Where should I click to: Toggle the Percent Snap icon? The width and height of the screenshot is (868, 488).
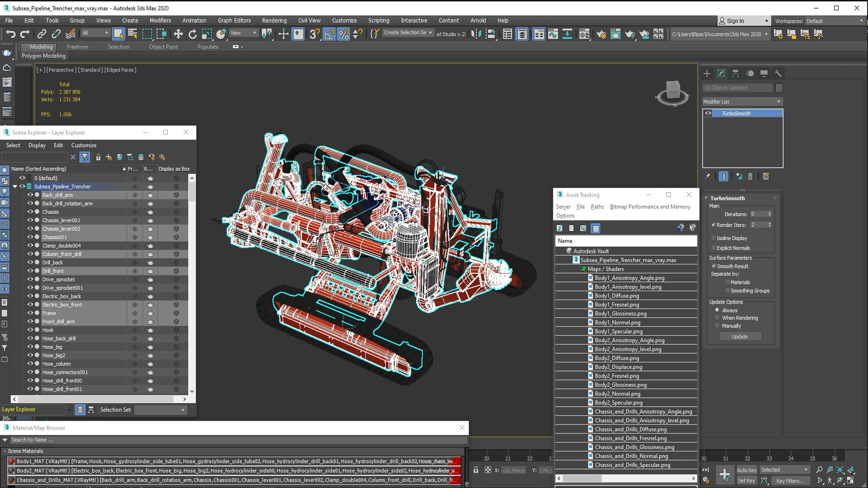point(344,34)
